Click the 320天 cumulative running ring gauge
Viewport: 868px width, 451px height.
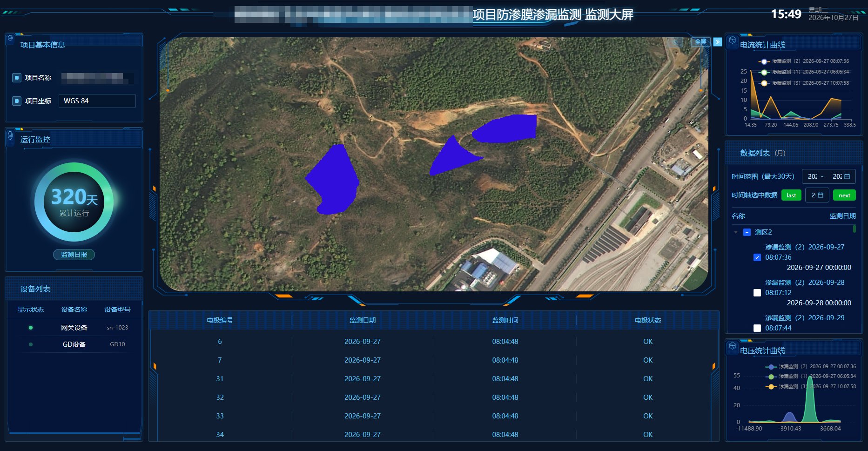(x=74, y=202)
